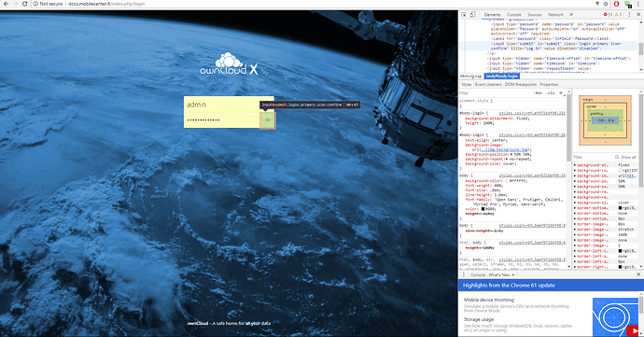Click the Mobile device throttling heading
Viewport: 644px width, 337px height.
489,300
